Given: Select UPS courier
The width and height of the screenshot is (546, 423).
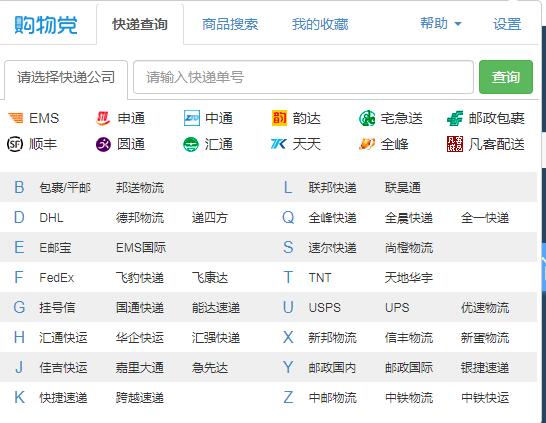Looking at the screenshot, I should pyautogui.click(x=397, y=308).
